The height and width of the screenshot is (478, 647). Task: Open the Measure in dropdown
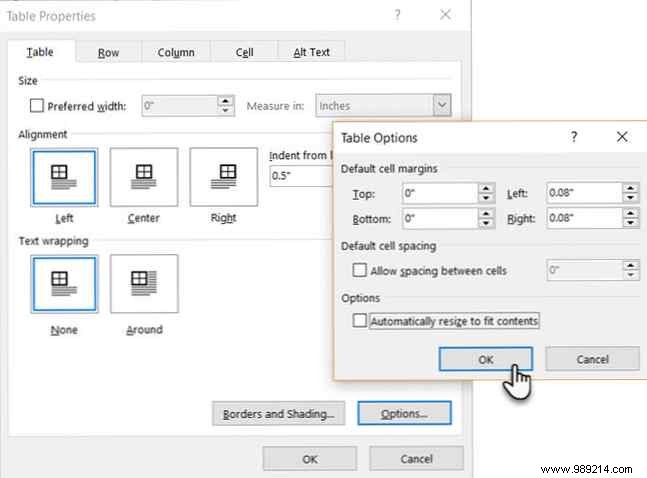pos(442,105)
